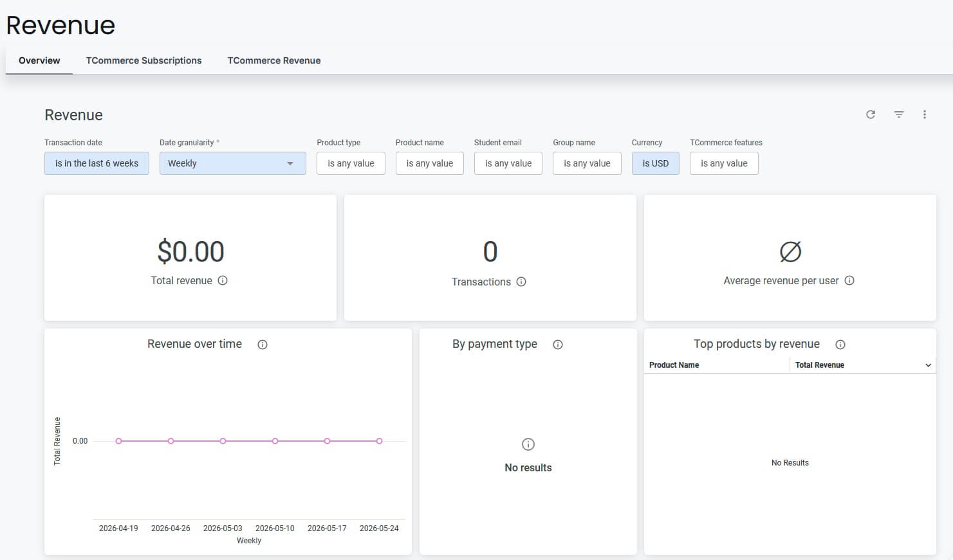Click the 2026-05-24 axis label

(x=379, y=528)
